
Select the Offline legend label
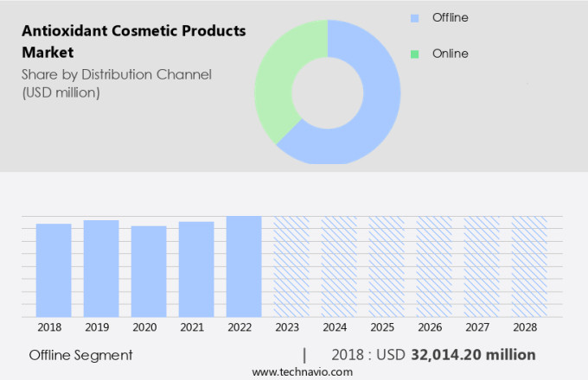(450, 17)
